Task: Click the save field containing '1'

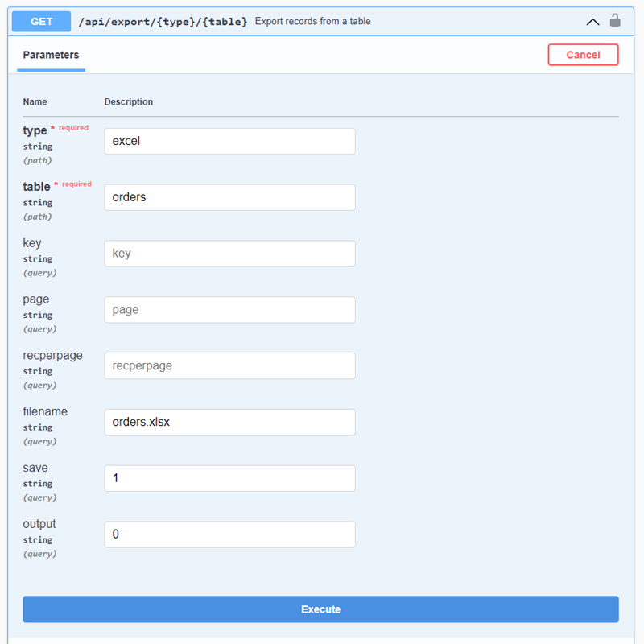Action: coord(229,478)
